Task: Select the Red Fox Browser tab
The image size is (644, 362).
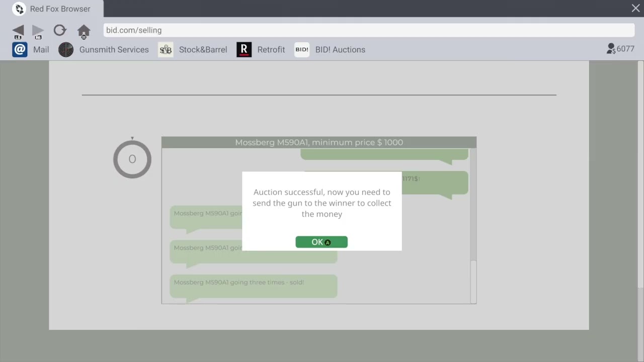Action: (52, 9)
